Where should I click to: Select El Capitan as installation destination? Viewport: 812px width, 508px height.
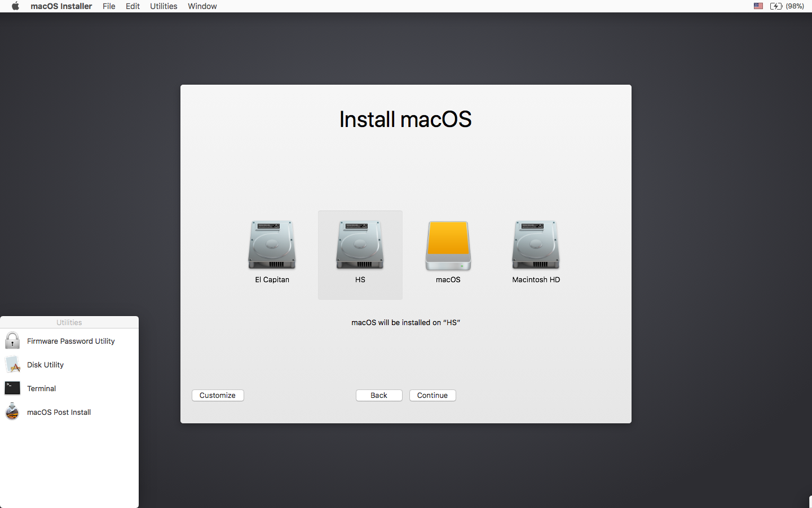pos(272,246)
